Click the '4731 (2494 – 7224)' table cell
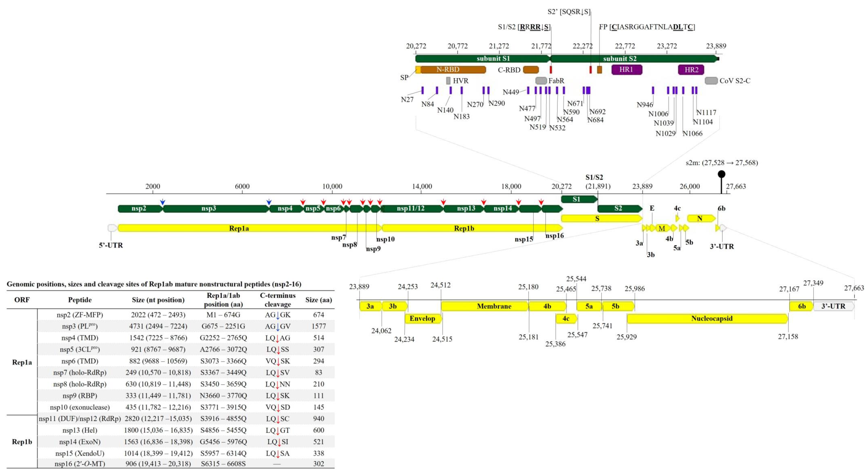 [158, 326]
